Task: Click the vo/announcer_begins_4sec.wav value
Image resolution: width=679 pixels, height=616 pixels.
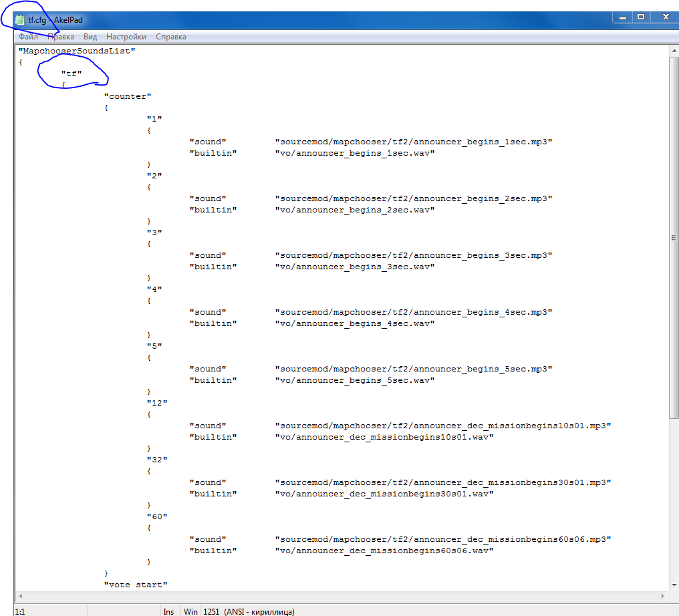Action: (355, 323)
